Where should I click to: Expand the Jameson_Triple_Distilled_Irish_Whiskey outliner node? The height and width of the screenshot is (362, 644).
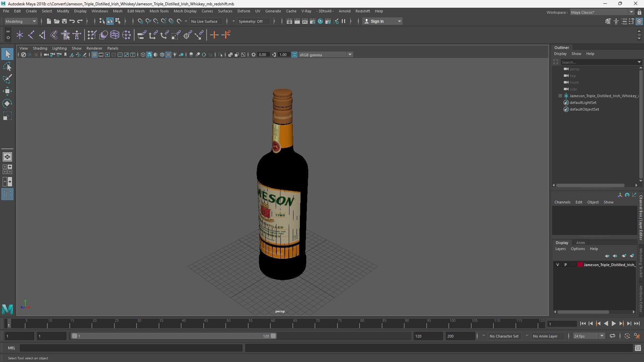coord(560,96)
